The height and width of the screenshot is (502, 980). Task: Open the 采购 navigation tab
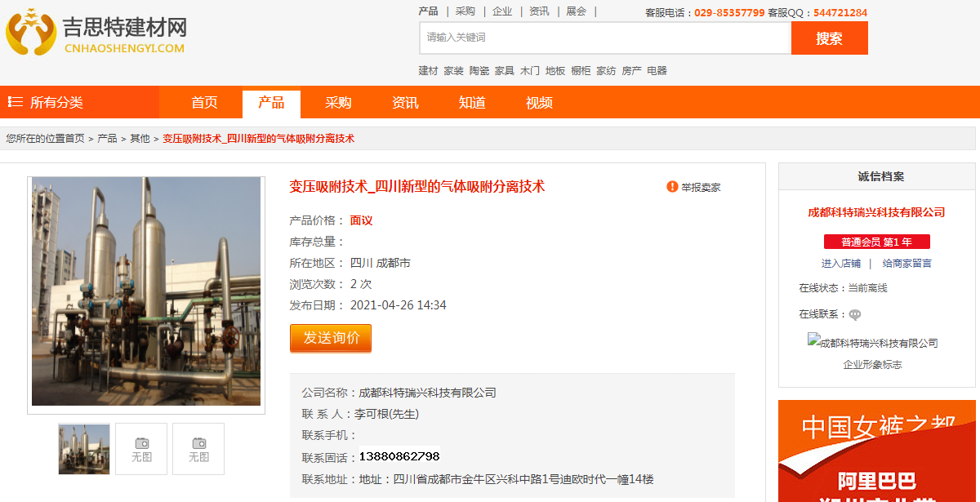338,103
